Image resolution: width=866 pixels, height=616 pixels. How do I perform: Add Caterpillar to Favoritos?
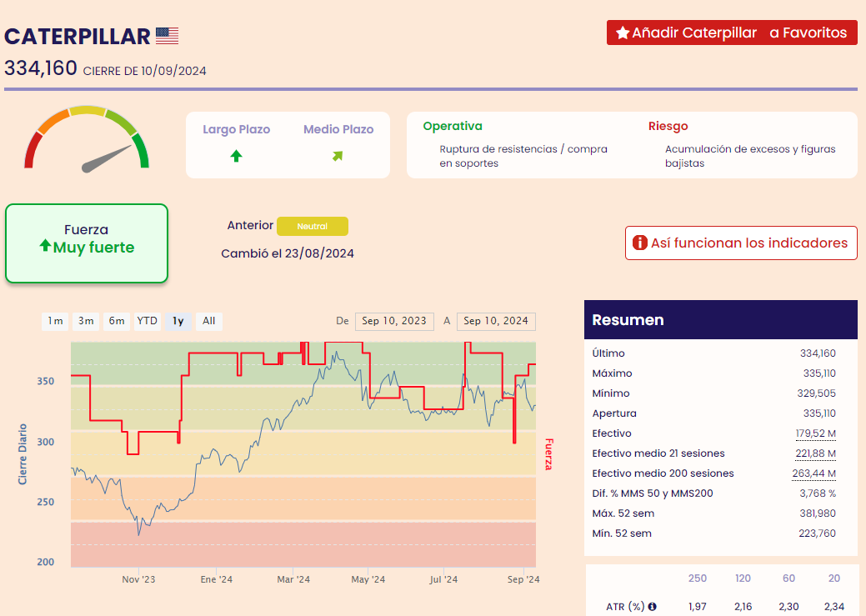[732, 33]
